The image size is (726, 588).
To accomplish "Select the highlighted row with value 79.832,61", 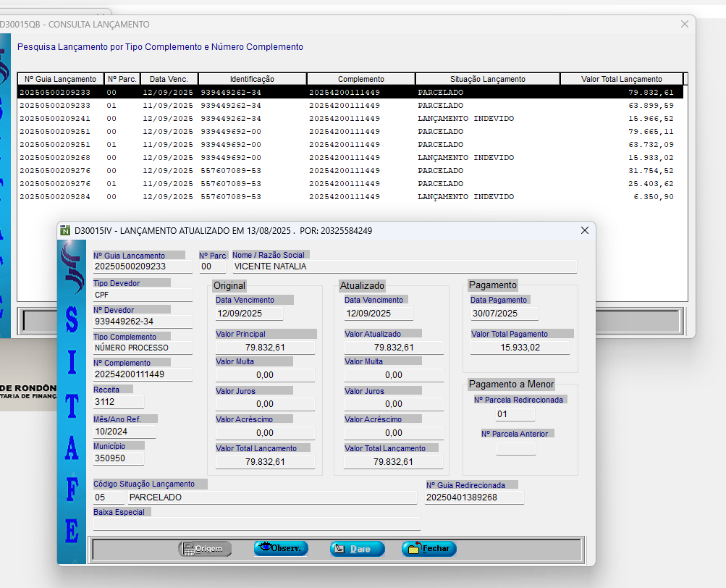I will point(347,93).
